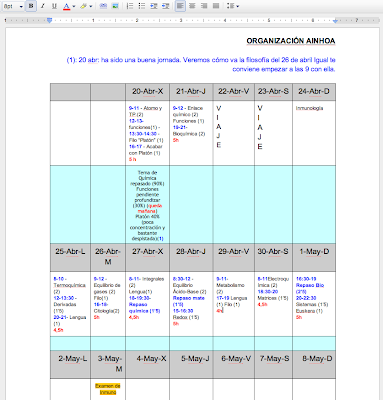Select the 6-May-V header cell
Image resolution: width=383 pixels, height=400 pixels.
point(234,364)
